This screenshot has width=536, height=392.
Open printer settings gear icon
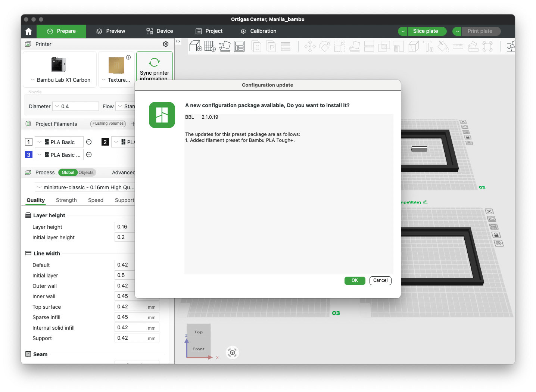166,44
